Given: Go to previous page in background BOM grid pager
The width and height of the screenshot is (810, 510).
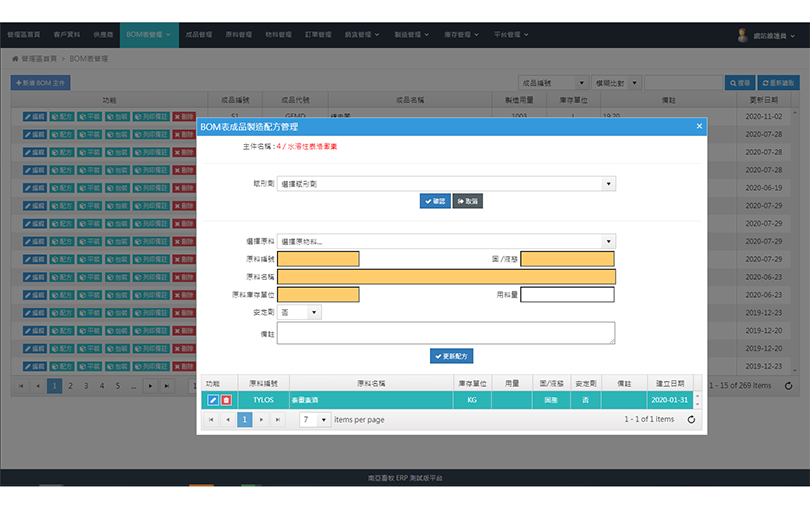Looking at the screenshot, I should point(38,385).
